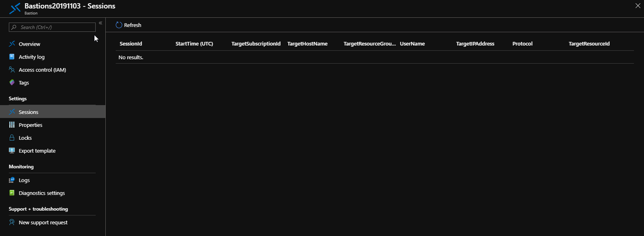Click UserName column header
The height and width of the screenshot is (236, 644).
(x=412, y=44)
